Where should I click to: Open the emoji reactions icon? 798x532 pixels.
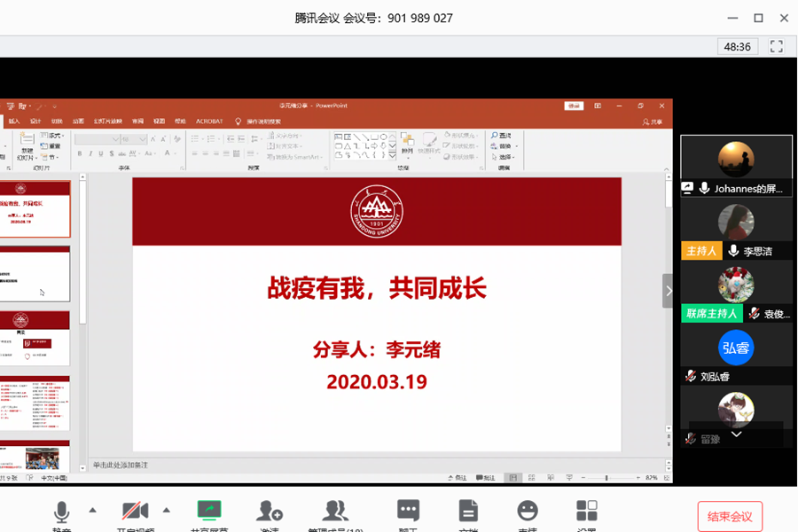coord(528,511)
